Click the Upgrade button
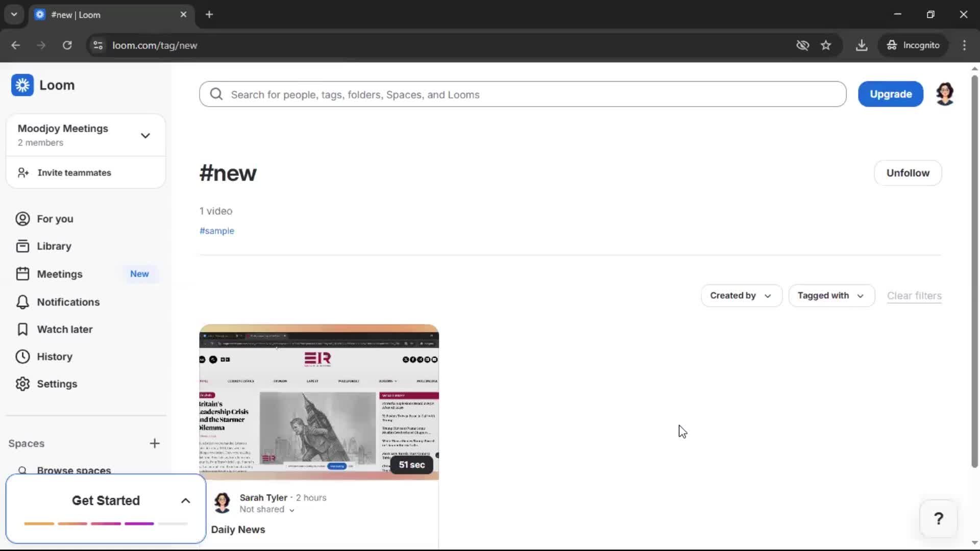 coord(891,94)
